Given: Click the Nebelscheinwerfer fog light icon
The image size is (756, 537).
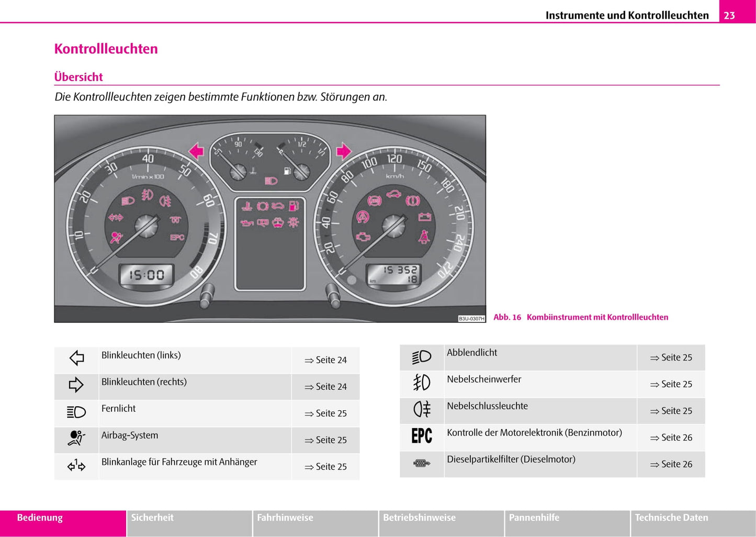Looking at the screenshot, I should pyautogui.click(x=422, y=383).
